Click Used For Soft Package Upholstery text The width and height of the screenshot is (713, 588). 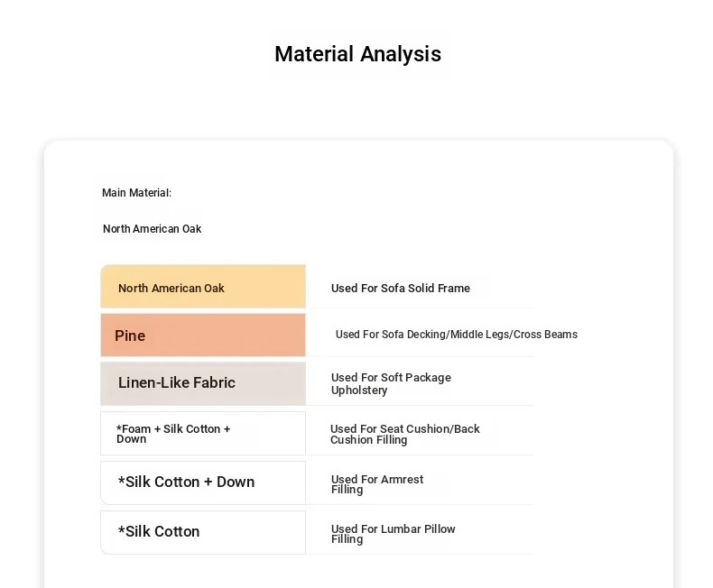click(x=391, y=384)
